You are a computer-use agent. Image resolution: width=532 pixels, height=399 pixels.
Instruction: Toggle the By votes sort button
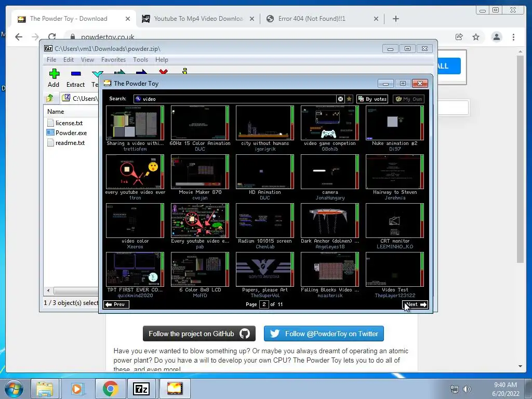(x=373, y=99)
